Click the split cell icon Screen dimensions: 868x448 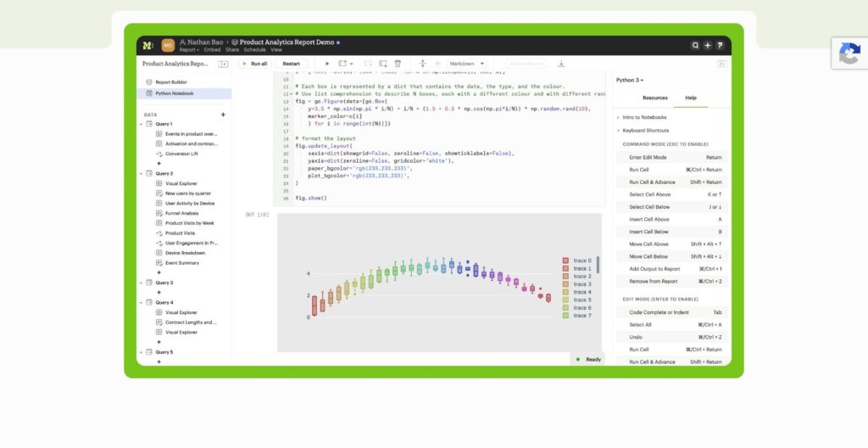coord(422,64)
